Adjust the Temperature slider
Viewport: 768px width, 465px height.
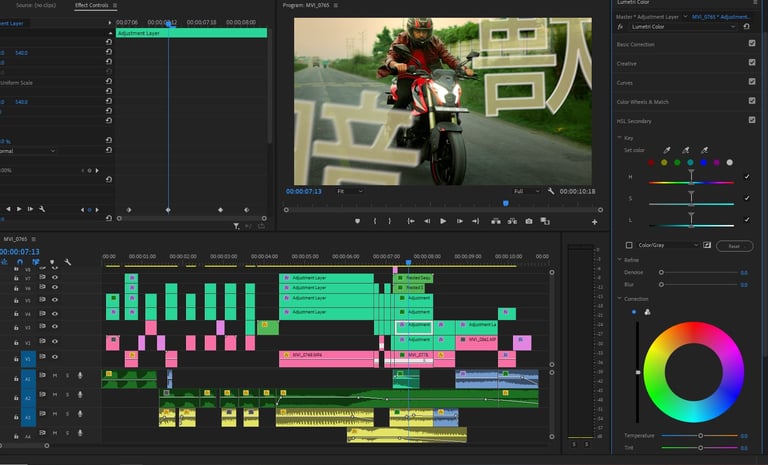pyautogui.click(x=700, y=436)
